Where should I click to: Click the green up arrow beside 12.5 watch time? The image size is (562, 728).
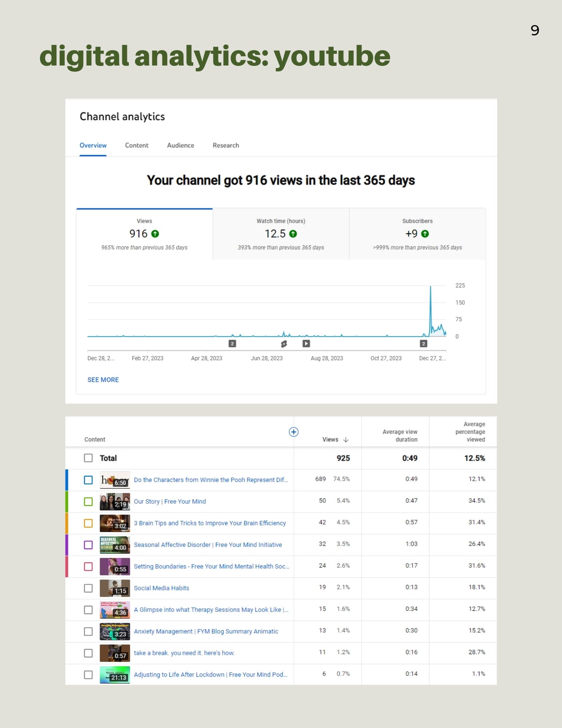(x=293, y=234)
